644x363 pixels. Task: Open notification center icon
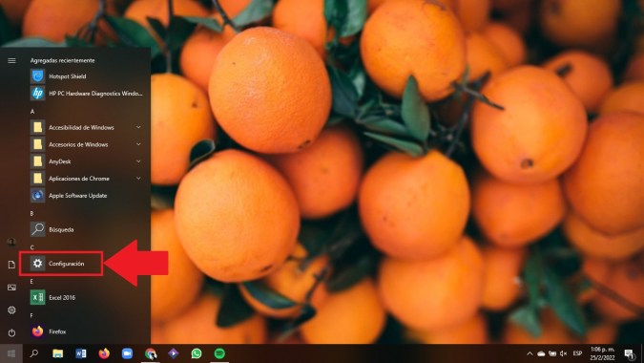pos(629,353)
